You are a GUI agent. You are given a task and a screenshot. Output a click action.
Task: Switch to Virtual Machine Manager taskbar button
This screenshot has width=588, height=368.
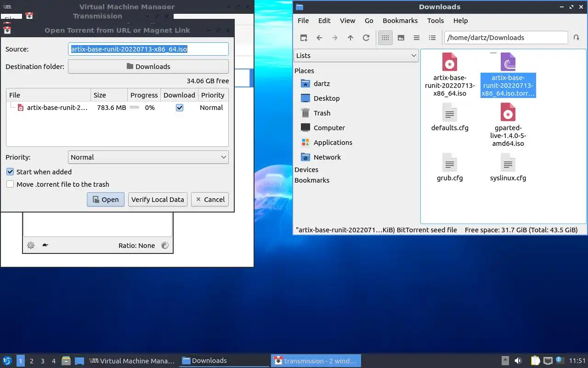[132, 361]
